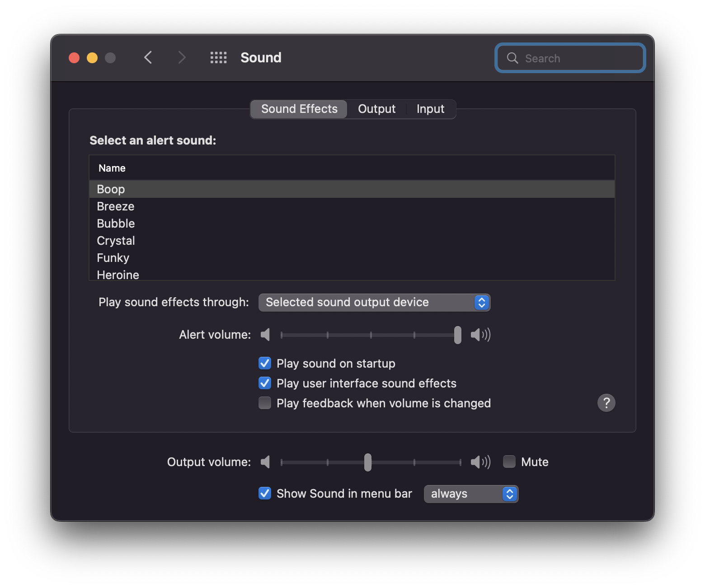Select the Breeze alert sound
705x588 pixels.
click(x=116, y=206)
